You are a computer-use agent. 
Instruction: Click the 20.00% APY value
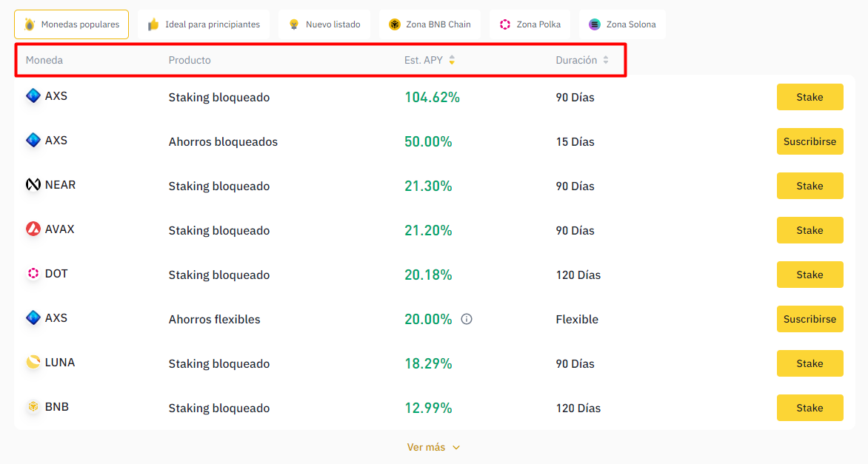pos(428,319)
